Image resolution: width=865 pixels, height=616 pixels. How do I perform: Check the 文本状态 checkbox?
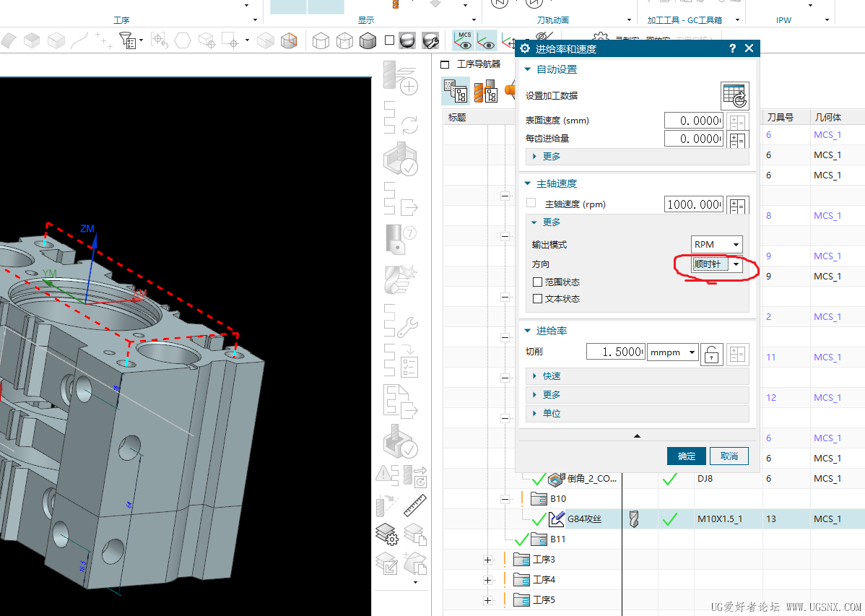pos(537,299)
